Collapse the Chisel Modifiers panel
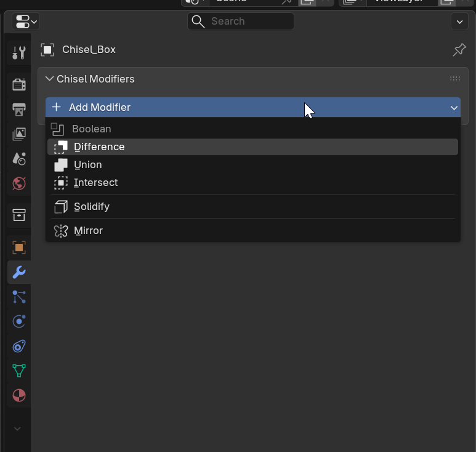This screenshot has height=452, width=476. tap(49, 79)
